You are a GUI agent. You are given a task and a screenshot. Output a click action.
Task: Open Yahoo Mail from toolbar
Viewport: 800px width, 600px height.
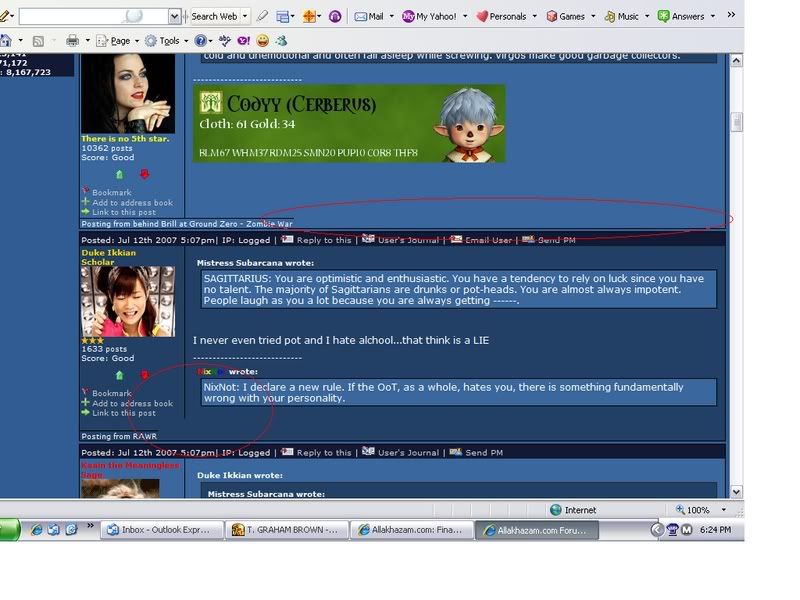coord(369,16)
